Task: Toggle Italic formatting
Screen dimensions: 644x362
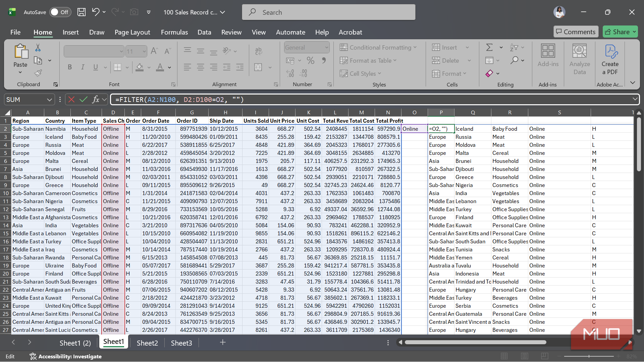Action: [83, 67]
